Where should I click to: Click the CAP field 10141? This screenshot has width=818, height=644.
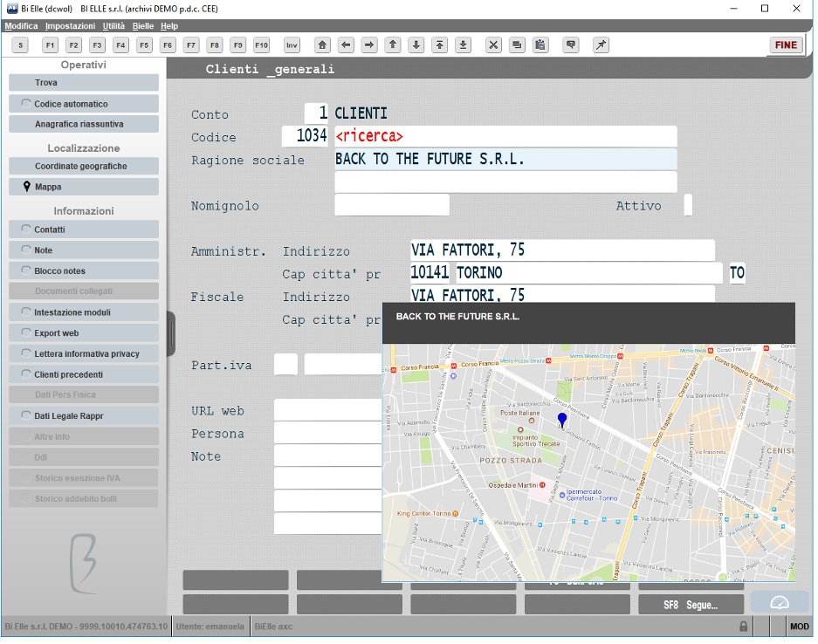pos(430,273)
